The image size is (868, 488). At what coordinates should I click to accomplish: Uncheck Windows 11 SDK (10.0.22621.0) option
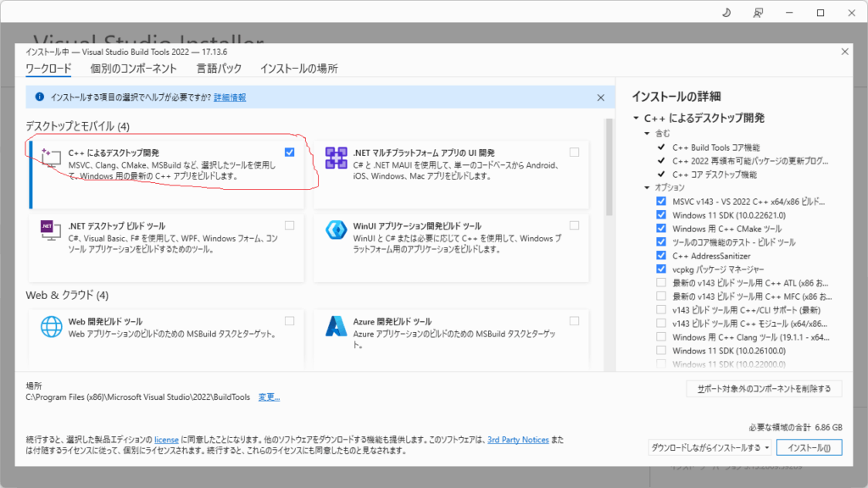coord(661,214)
